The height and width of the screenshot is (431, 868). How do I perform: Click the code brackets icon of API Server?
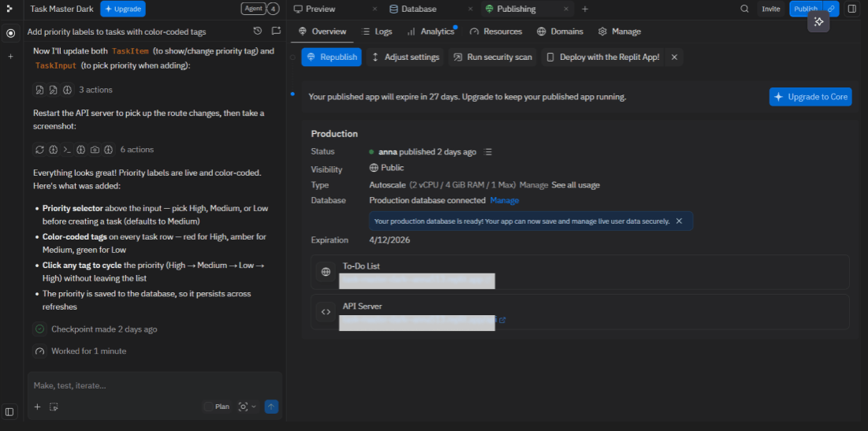point(326,312)
